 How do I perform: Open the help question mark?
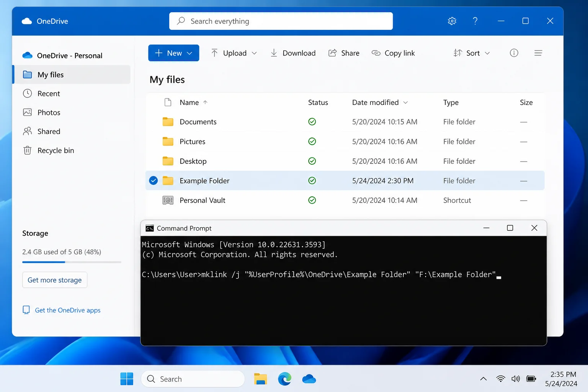click(475, 21)
